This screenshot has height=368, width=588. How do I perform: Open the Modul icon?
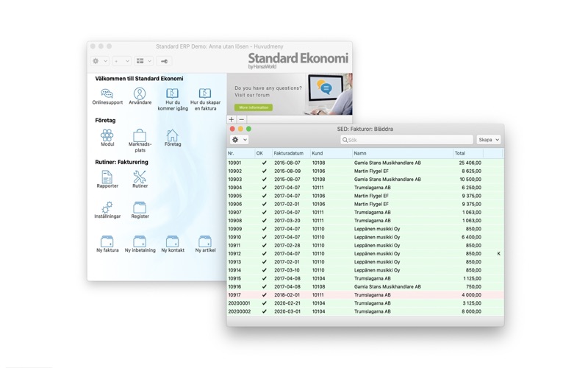(x=107, y=135)
